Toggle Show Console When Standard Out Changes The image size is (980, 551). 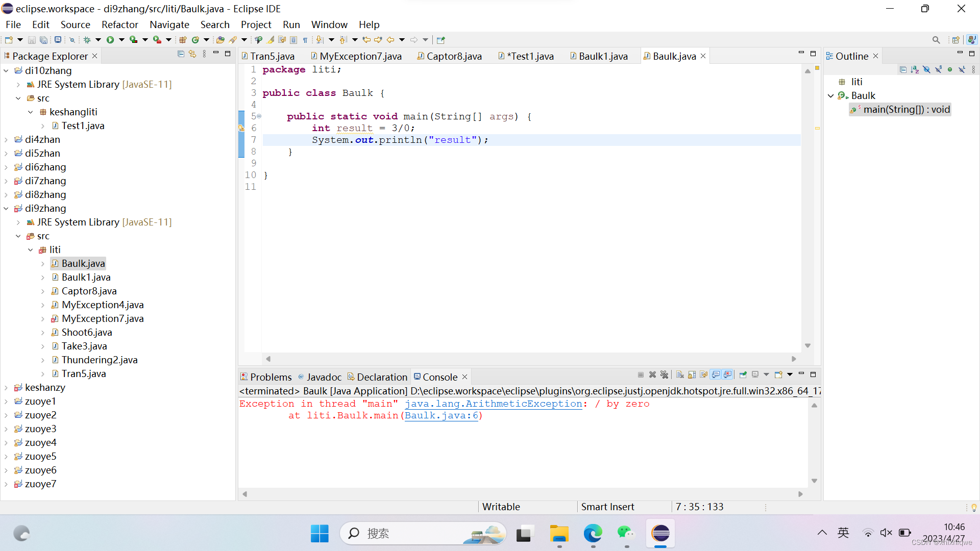716,375
